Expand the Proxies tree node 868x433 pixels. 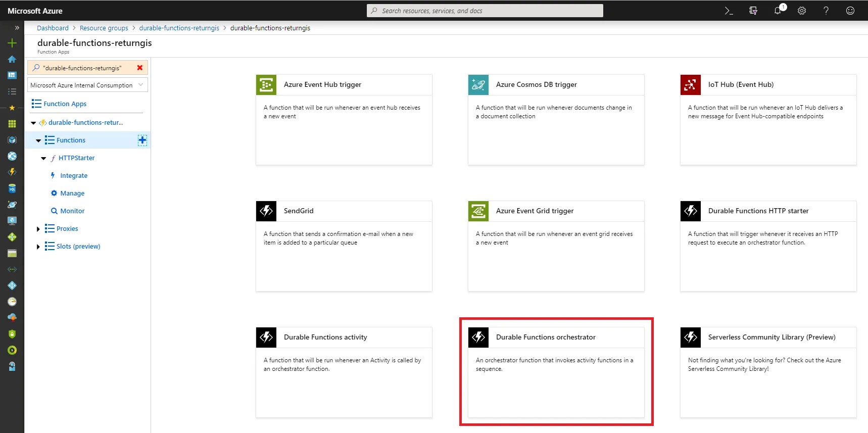point(38,229)
